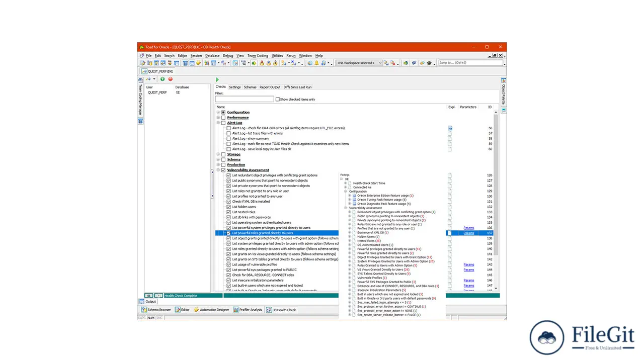Click Params link for row 143

coord(469,264)
